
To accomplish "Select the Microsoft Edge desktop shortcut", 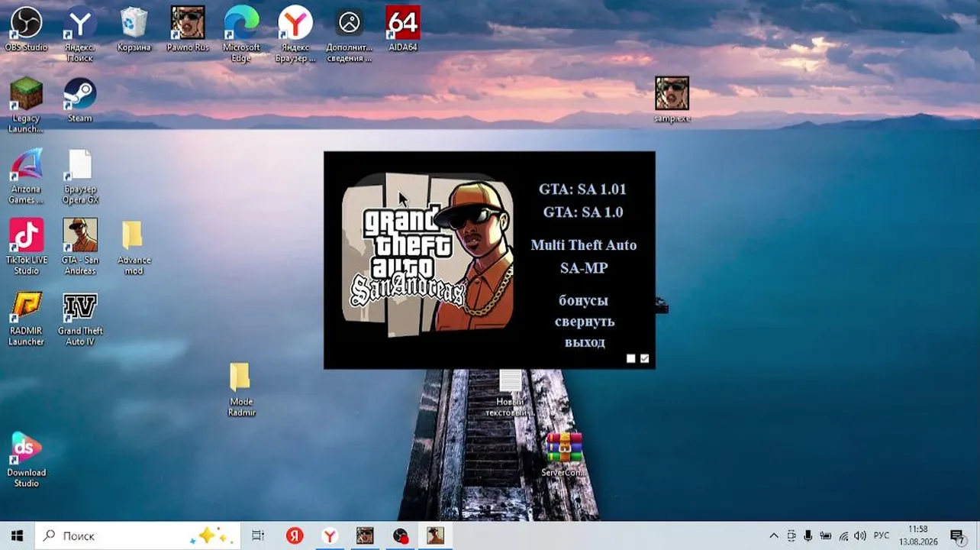I will point(241,34).
